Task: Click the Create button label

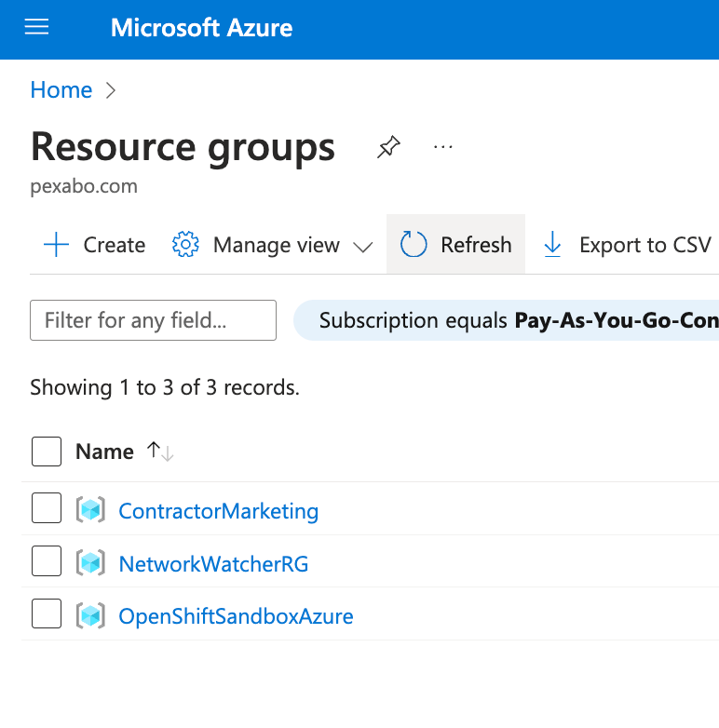Action: tap(115, 245)
